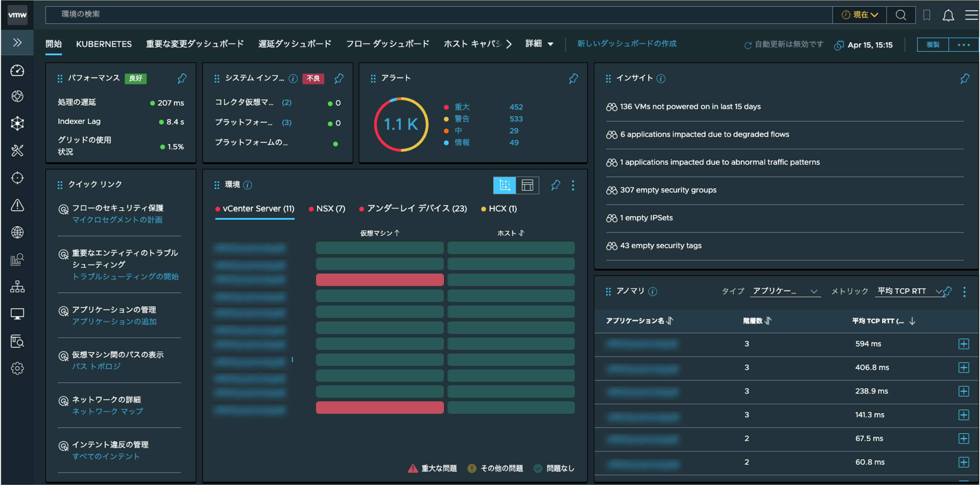Open the tools icon in sidebar

(x=17, y=151)
